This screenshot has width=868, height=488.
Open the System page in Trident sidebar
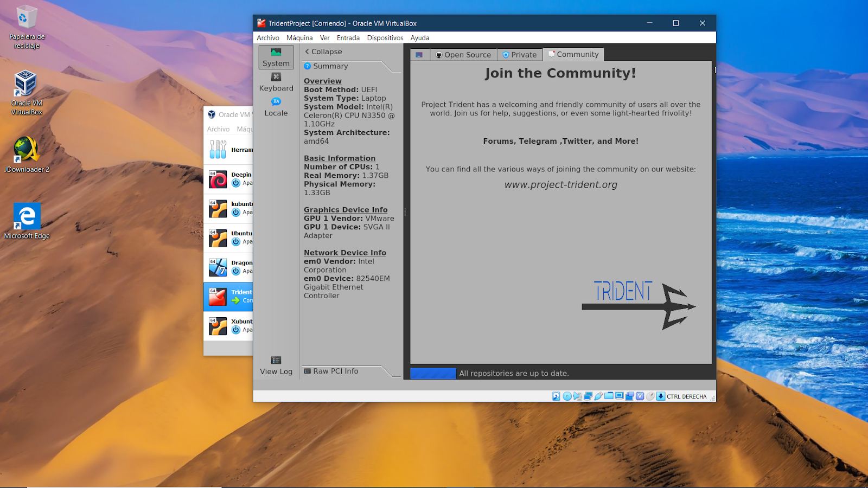[276, 57]
